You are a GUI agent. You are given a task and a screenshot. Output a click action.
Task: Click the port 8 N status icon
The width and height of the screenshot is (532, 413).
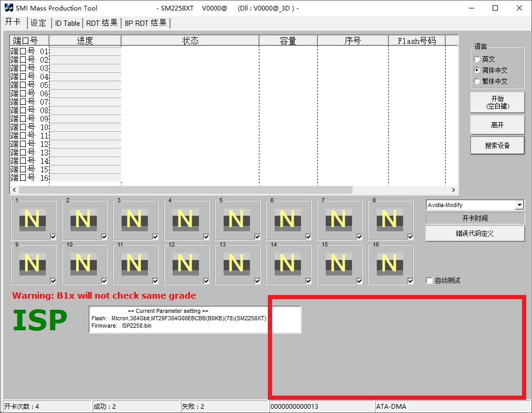click(x=389, y=219)
